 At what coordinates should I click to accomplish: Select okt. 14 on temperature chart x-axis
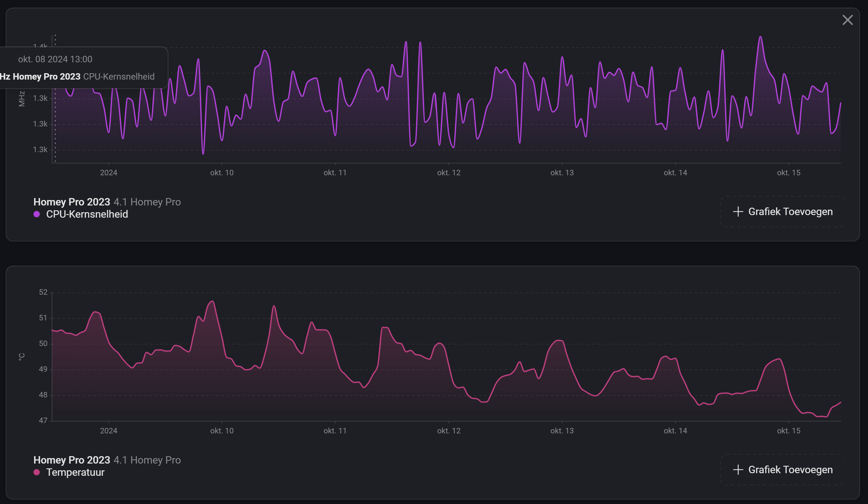(675, 431)
